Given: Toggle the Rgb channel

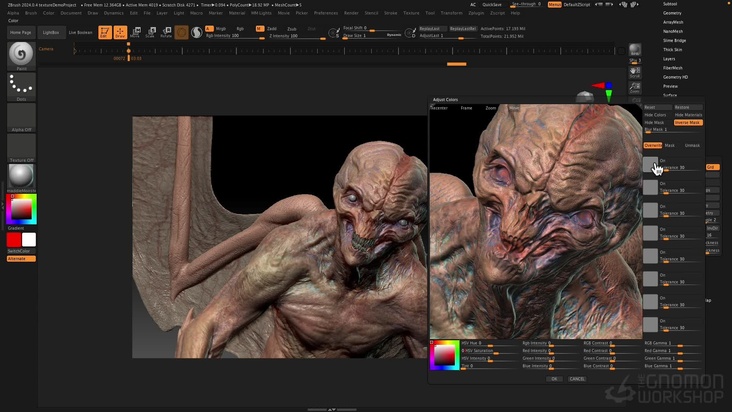Looking at the screenshot, I should coord(240,28).
